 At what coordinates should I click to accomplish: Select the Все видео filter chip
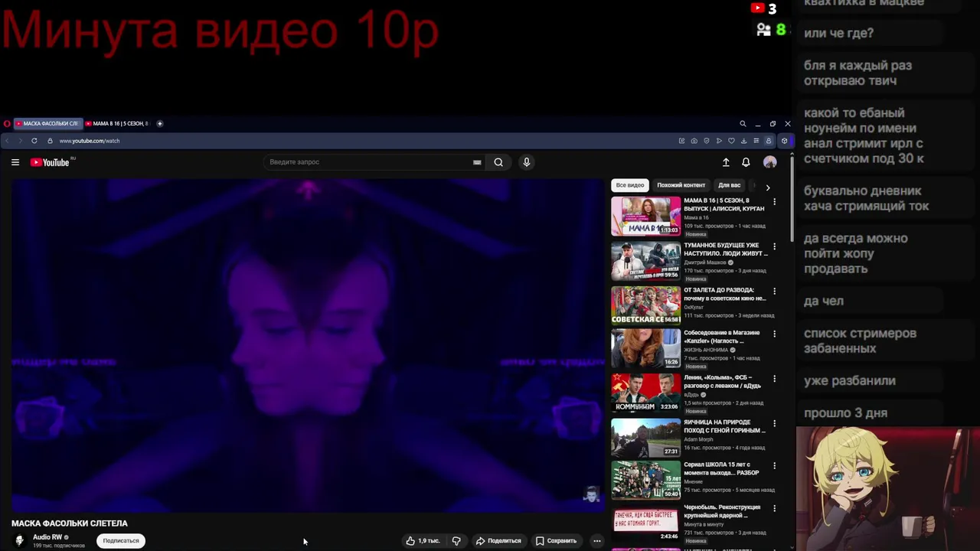630,185
